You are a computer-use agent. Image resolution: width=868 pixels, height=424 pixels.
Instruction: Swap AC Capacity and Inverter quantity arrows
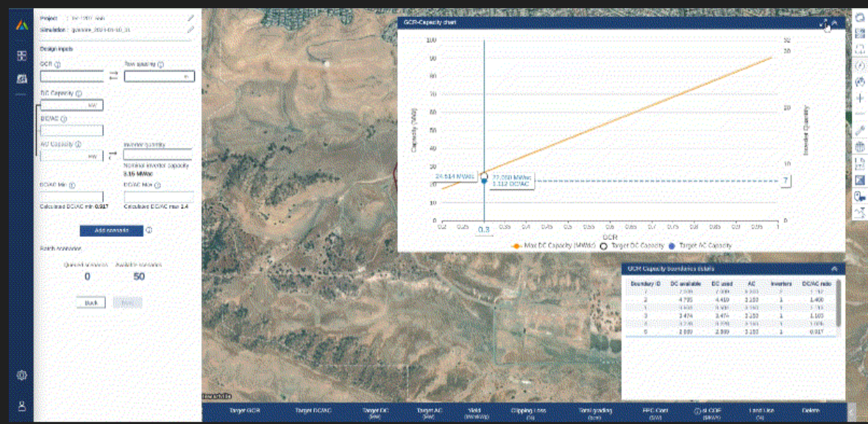(113, 156)
